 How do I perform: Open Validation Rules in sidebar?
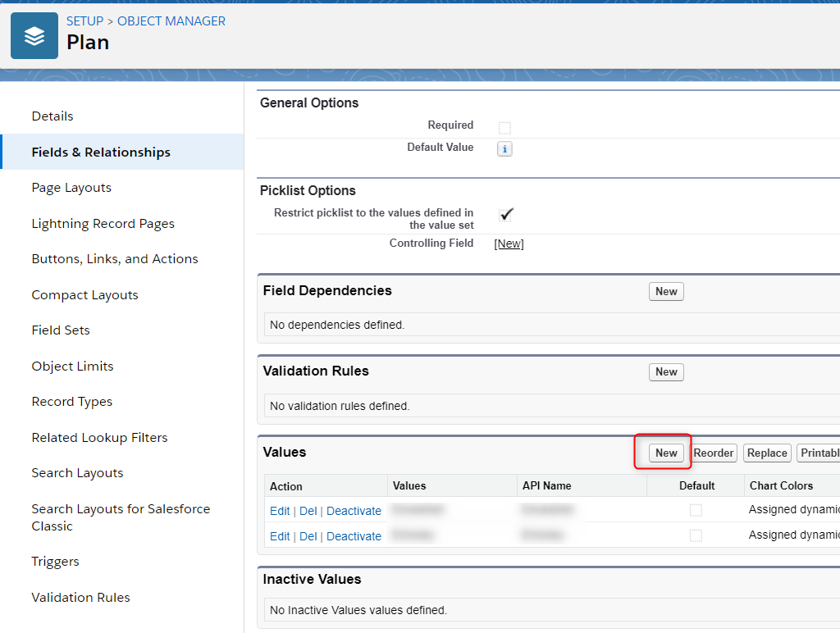81,598
